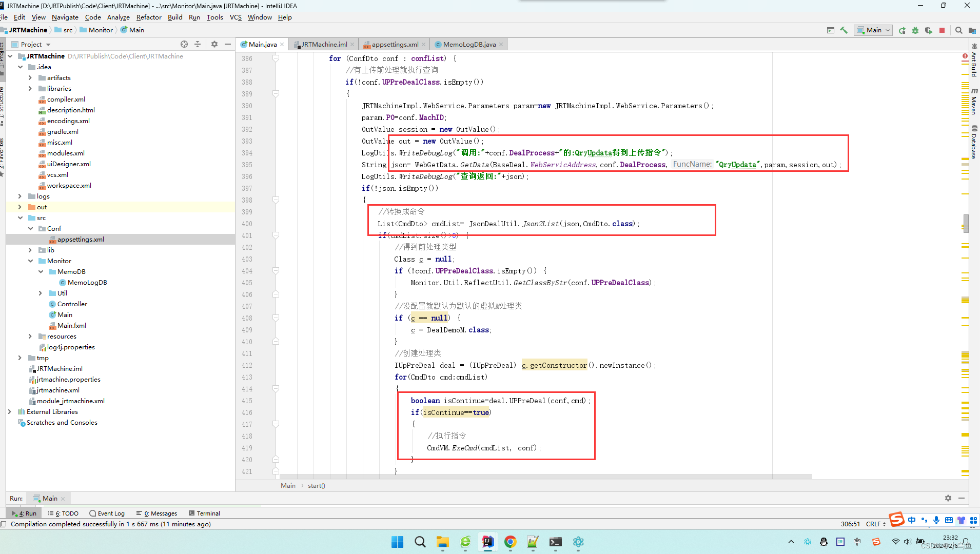Close the Main.java editor tab

coord(282,45)
